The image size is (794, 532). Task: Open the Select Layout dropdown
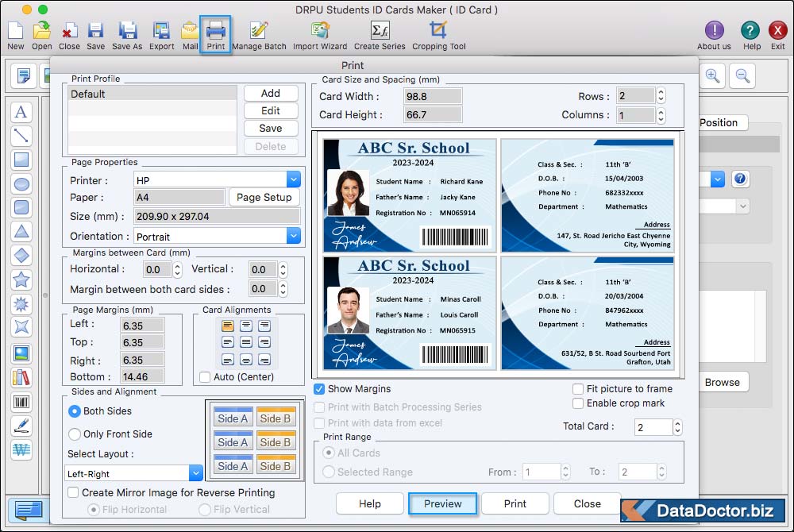pos(196,472)
